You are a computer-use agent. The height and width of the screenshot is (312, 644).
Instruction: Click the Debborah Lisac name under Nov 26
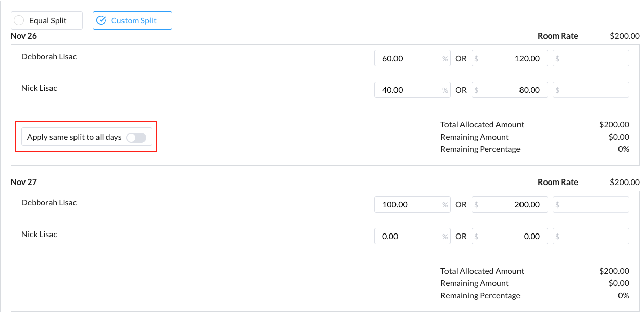coord(49,57)
